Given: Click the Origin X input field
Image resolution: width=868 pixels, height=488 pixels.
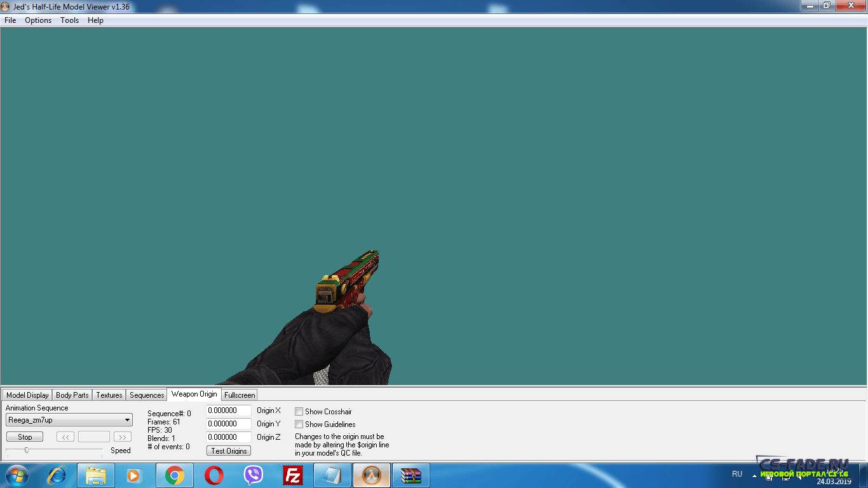Looking at the screenshot, I should click(229, 411).
